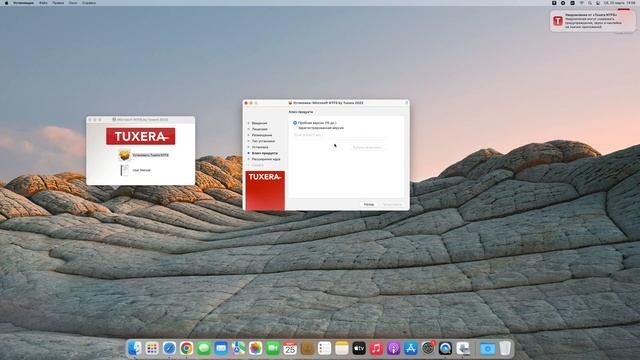
Task: Click the Wi-Fi icon in the menu bar
Action: 582,3
